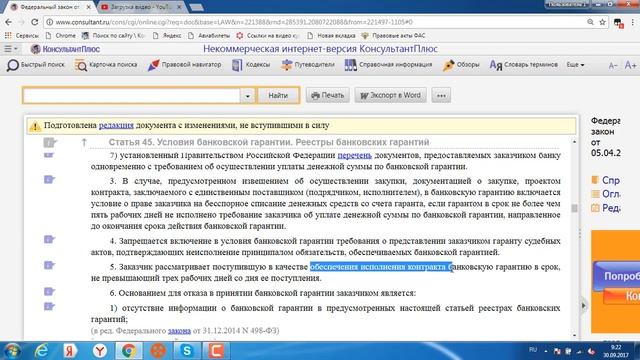
Task: Increase font size with A+ button
Action: pyautogui.click(x=630, y=65)
